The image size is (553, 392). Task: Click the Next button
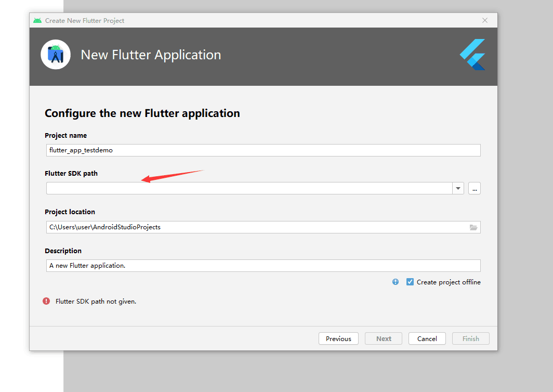coord(384,338)
